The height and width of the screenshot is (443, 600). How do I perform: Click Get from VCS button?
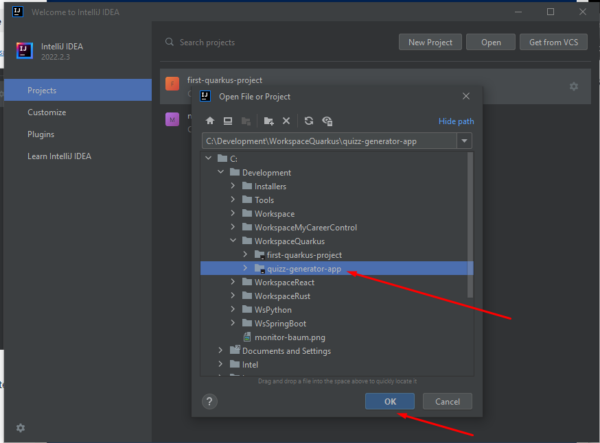click(x=553, y=42)
